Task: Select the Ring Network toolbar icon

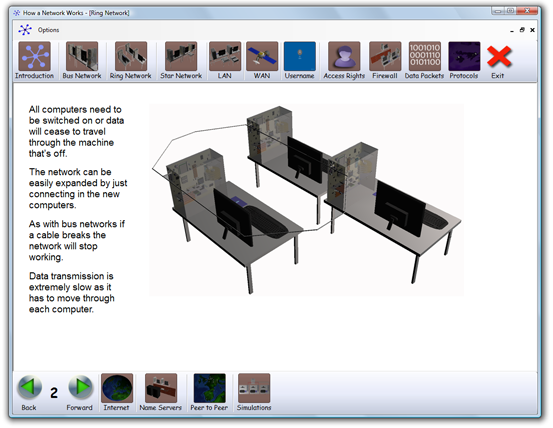Action: (131, 56)
